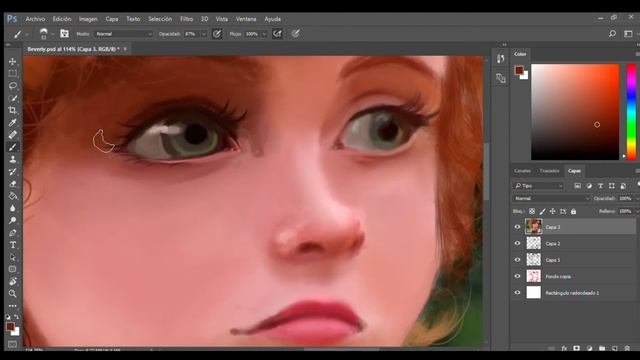Viewport: 640px width, 360px height.
Task: Open the Archivo menu
Action: (35, 19)
